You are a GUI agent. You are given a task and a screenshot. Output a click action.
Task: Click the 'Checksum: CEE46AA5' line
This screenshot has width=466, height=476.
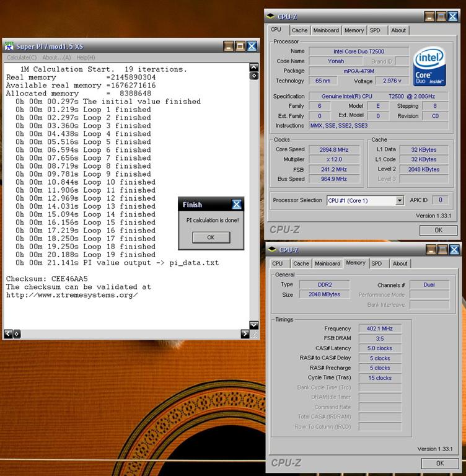pos(47,279)
